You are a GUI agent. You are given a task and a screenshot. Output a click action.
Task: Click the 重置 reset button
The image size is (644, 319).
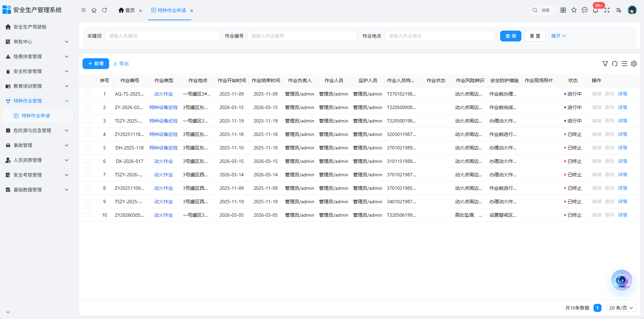point(535,36)
